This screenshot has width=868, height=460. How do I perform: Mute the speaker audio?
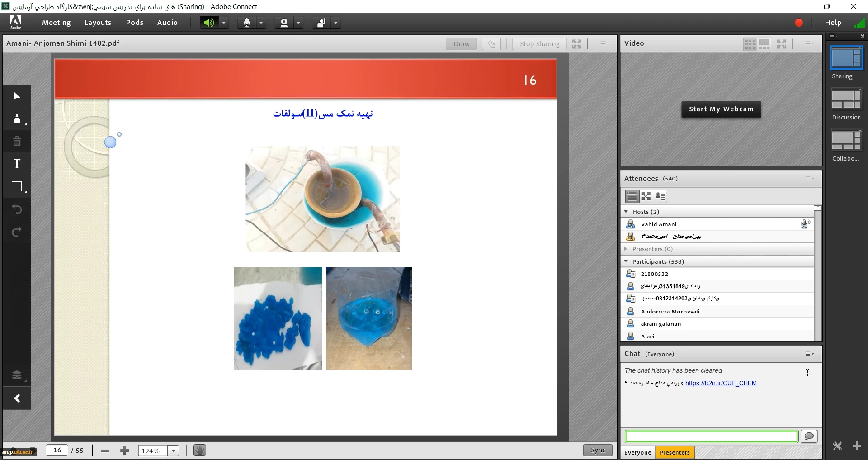(209, 23)
